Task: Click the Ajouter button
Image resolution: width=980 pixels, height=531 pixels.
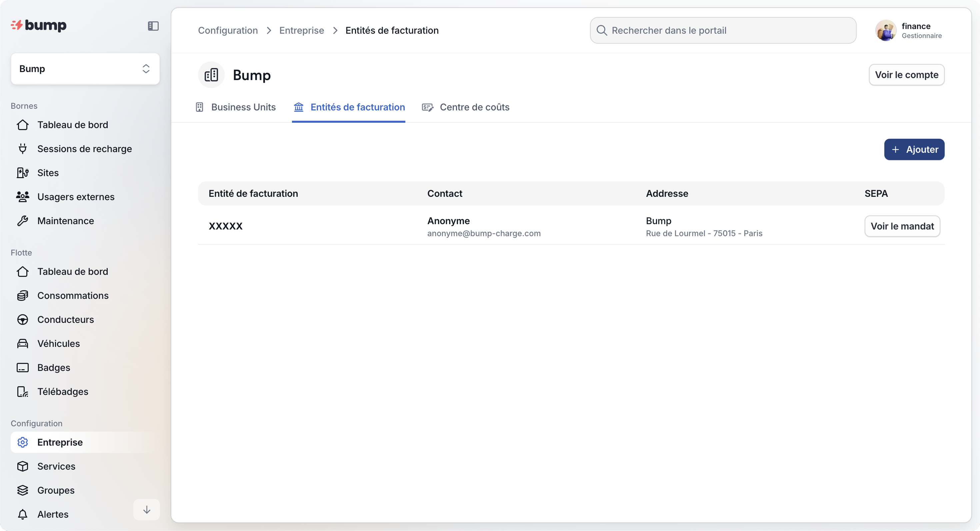Action: click(914, 149)
